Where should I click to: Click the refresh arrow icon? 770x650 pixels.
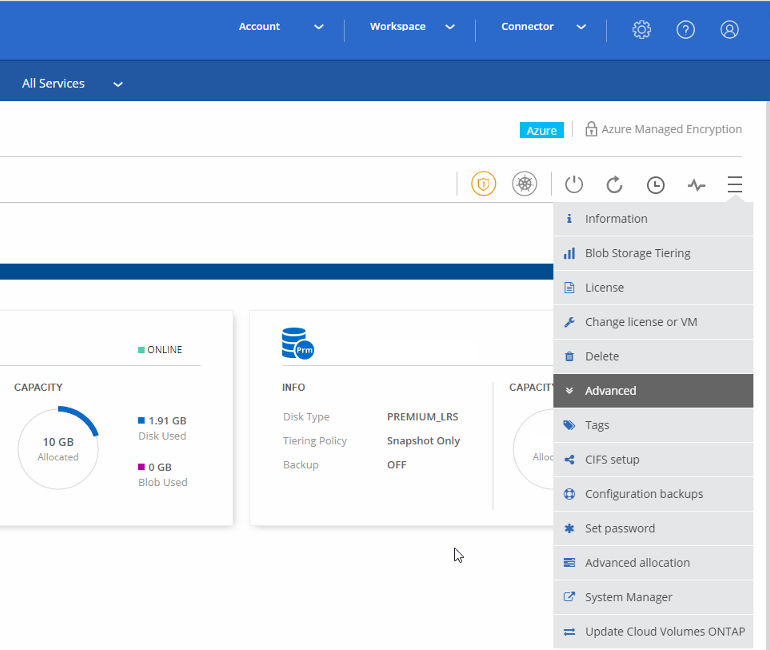[x=615, y=184]
